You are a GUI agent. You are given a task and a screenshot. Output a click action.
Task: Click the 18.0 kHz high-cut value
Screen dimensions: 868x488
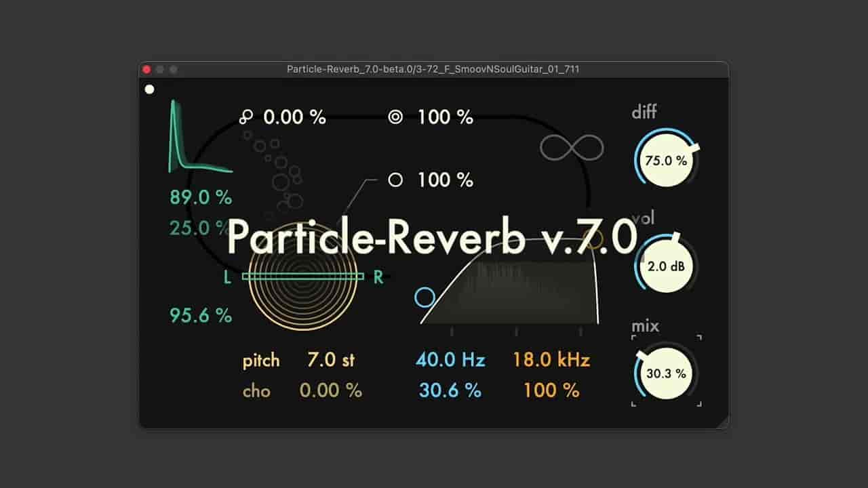click(x=551, y=360)
